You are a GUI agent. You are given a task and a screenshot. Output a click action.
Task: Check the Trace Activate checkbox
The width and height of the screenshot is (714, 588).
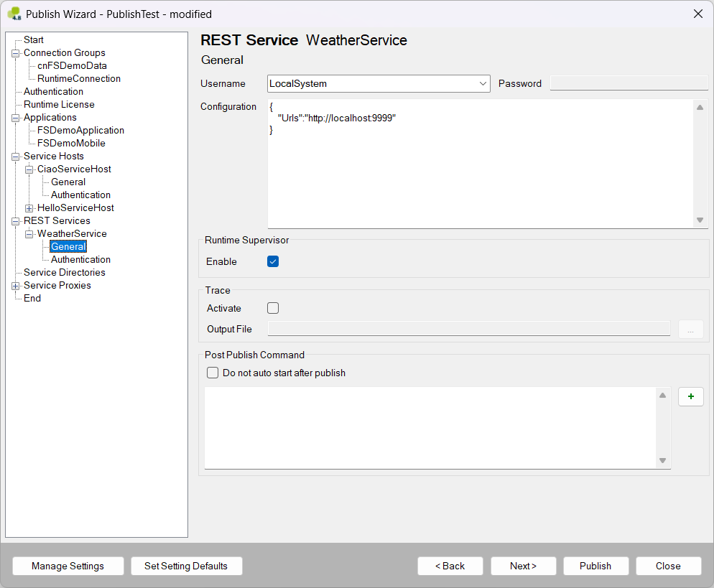coord(273,308)
